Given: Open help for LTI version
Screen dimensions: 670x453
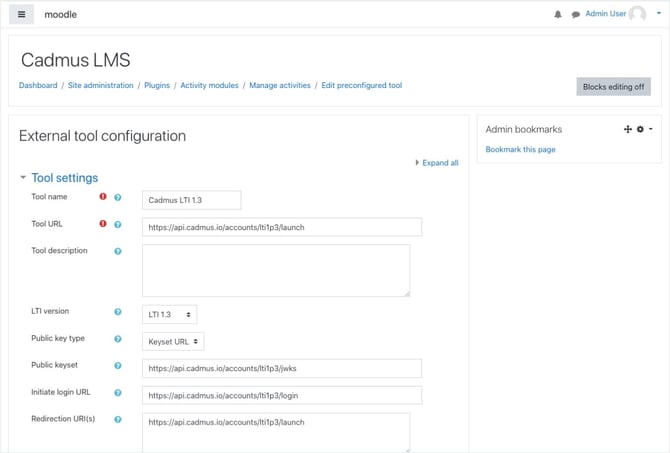Looking at the screenshot, I should click(118, 312).
